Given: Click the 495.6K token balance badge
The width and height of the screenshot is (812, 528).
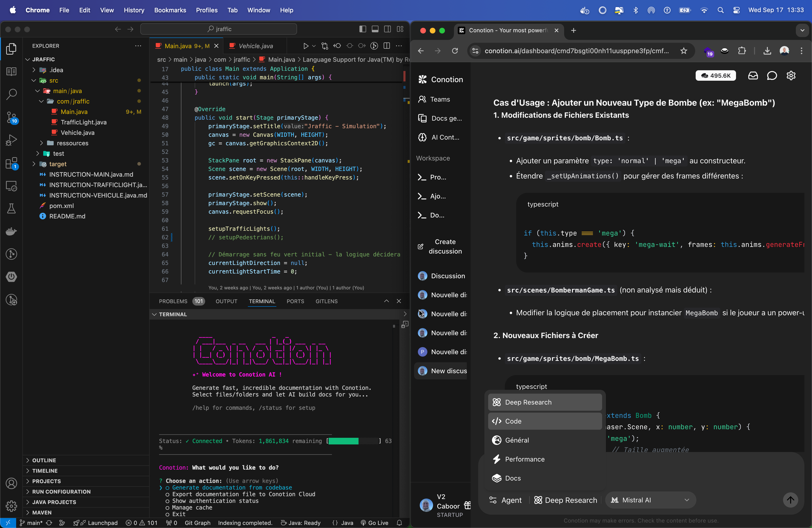Looking at the screenshot, I should point(715,75).
